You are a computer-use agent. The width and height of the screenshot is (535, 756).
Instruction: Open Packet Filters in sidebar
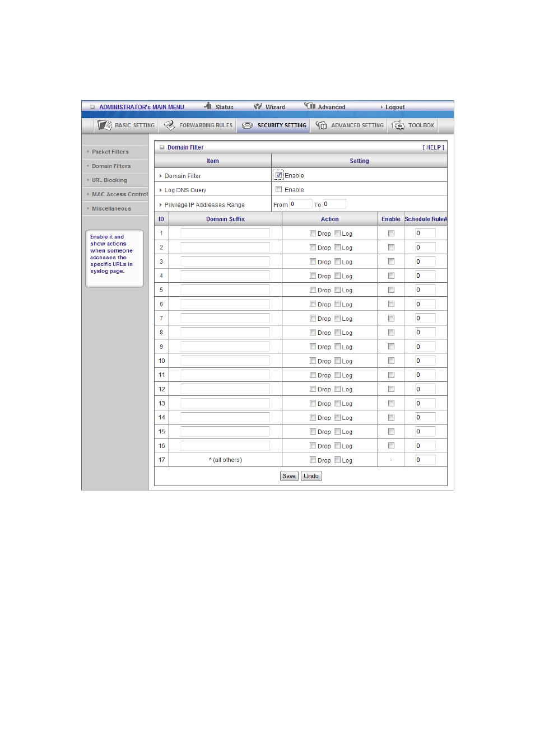[x=110, y=152]
